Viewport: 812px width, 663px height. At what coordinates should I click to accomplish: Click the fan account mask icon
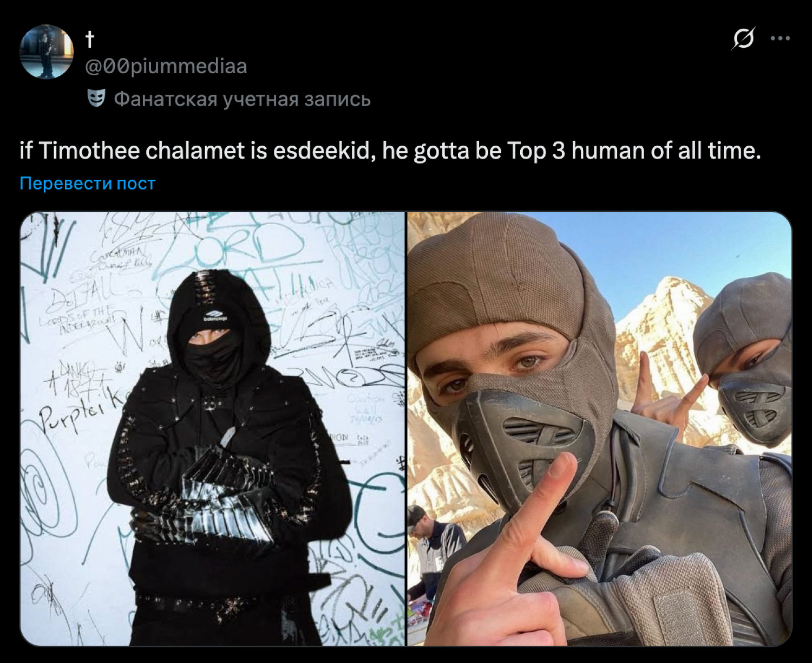pos(96,99)
